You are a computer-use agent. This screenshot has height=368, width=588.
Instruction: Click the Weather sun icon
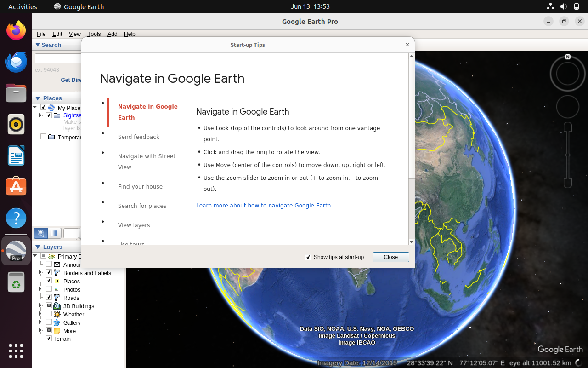(57, 314)
